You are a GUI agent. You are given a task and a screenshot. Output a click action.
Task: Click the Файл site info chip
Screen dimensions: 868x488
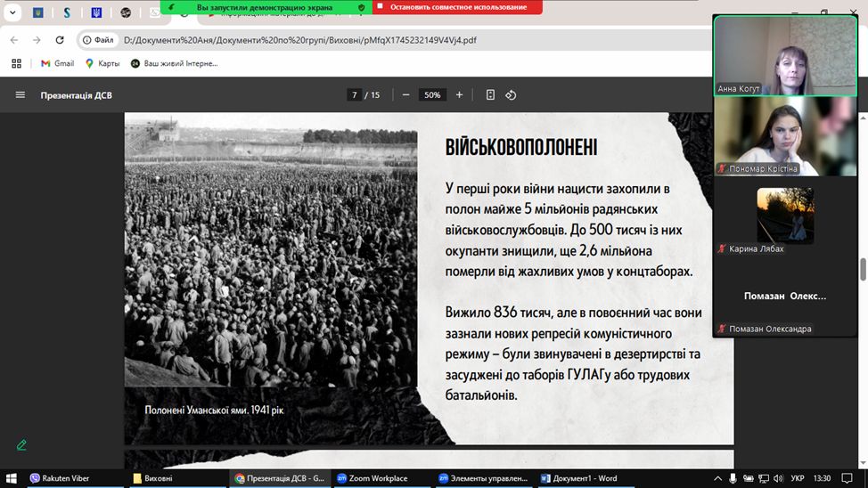pyautogui.click(x=97, y=40)
